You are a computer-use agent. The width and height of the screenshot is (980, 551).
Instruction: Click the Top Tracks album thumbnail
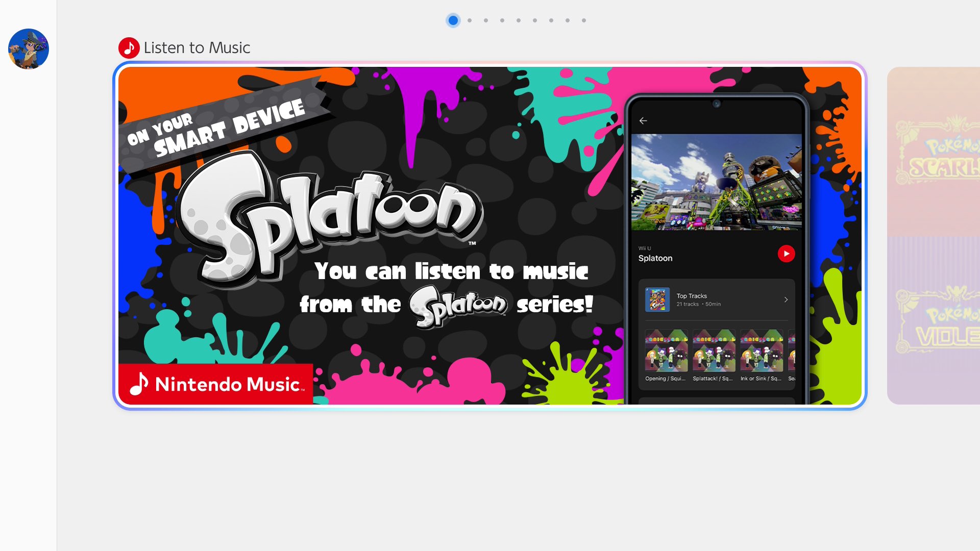(657, 299)
